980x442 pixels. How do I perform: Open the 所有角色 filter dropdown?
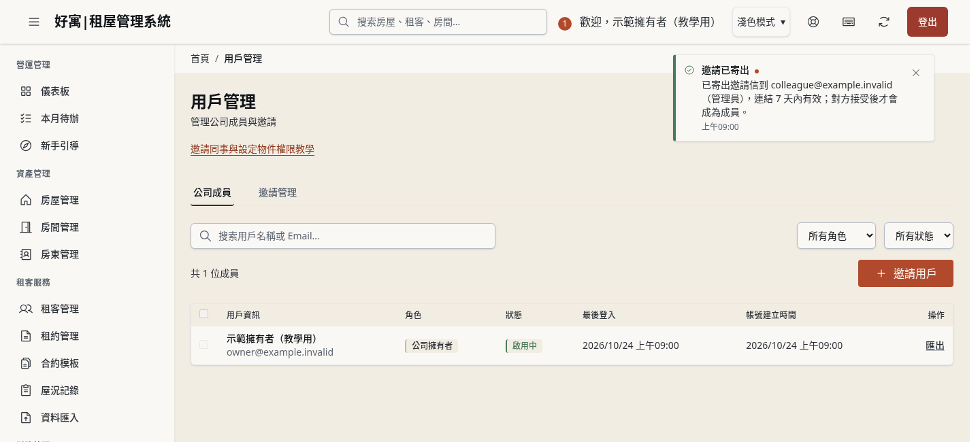tap(836, 236)
